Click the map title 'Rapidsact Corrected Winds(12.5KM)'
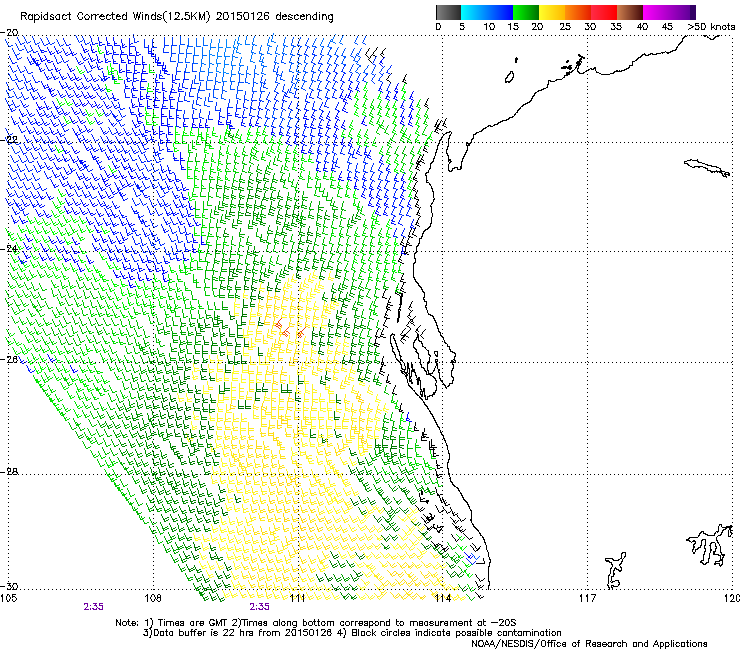Image resolution: width=740 pixels, height=650 pixels. [x=116, y=17]
